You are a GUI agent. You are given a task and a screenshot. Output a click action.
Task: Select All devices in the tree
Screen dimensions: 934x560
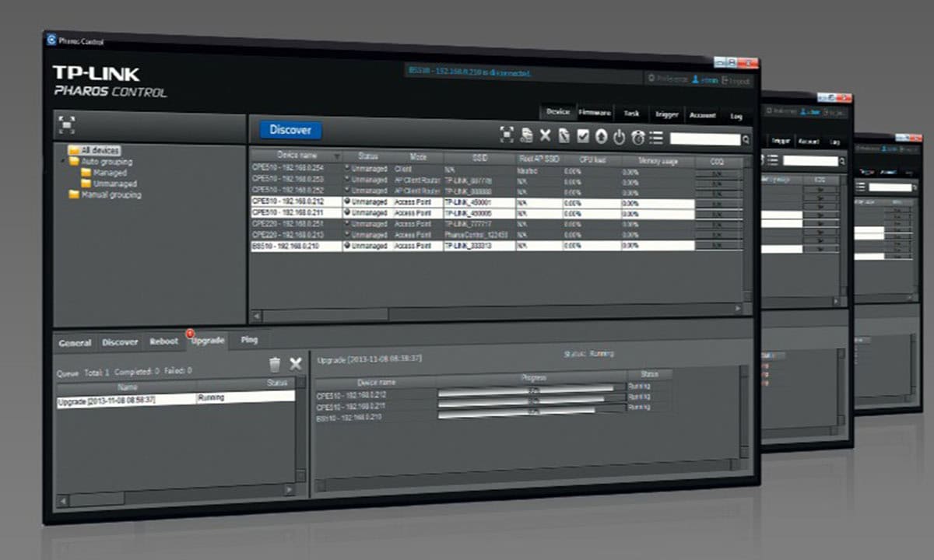[94, 150]
